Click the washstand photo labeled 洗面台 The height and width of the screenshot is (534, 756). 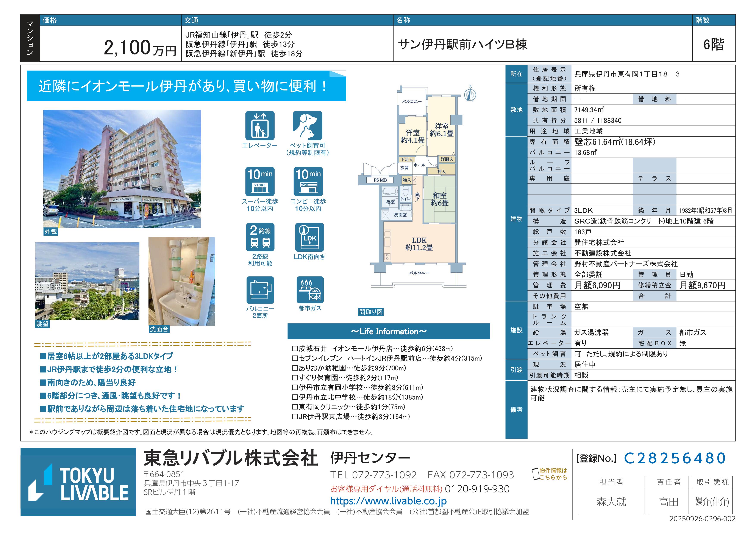coord(182,281)
